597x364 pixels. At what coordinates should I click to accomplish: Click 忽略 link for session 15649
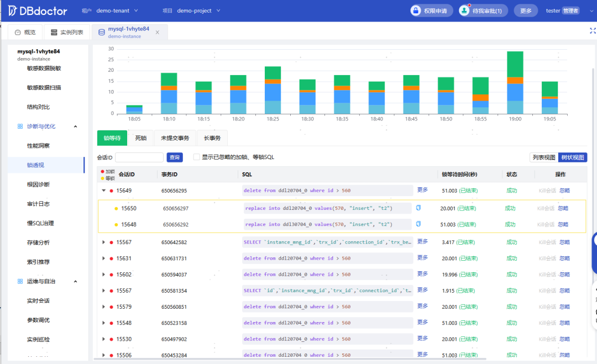[x=564, y=191]
